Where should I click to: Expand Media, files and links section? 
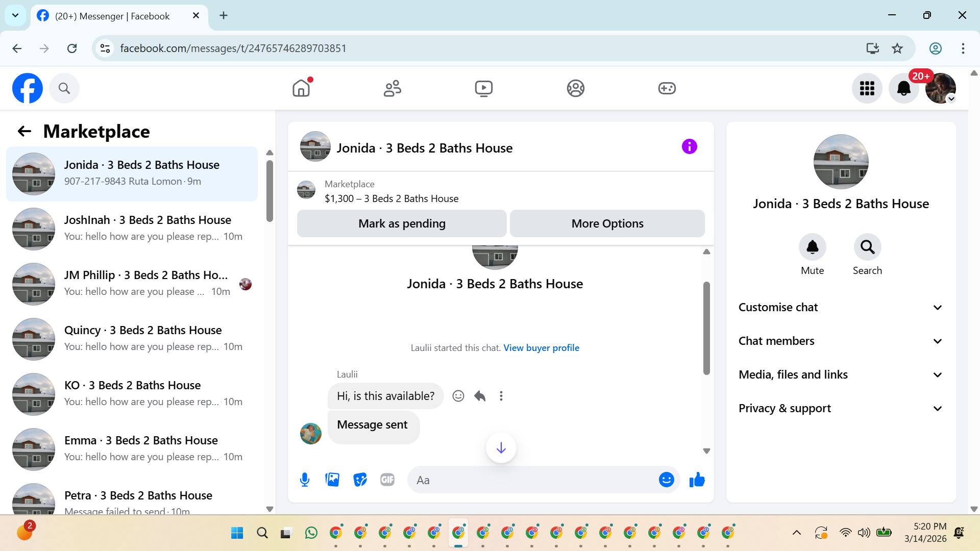point(841,375)
